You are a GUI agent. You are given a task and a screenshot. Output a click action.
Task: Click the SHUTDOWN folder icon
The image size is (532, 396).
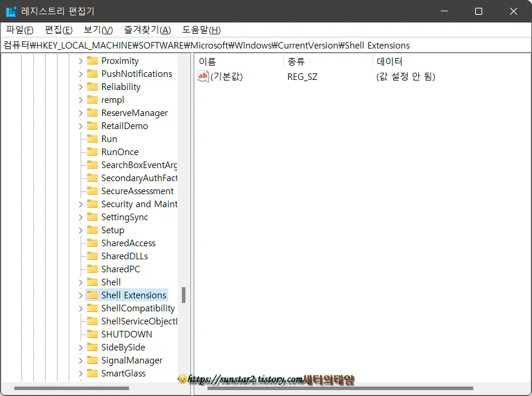(x=94, y=334)
